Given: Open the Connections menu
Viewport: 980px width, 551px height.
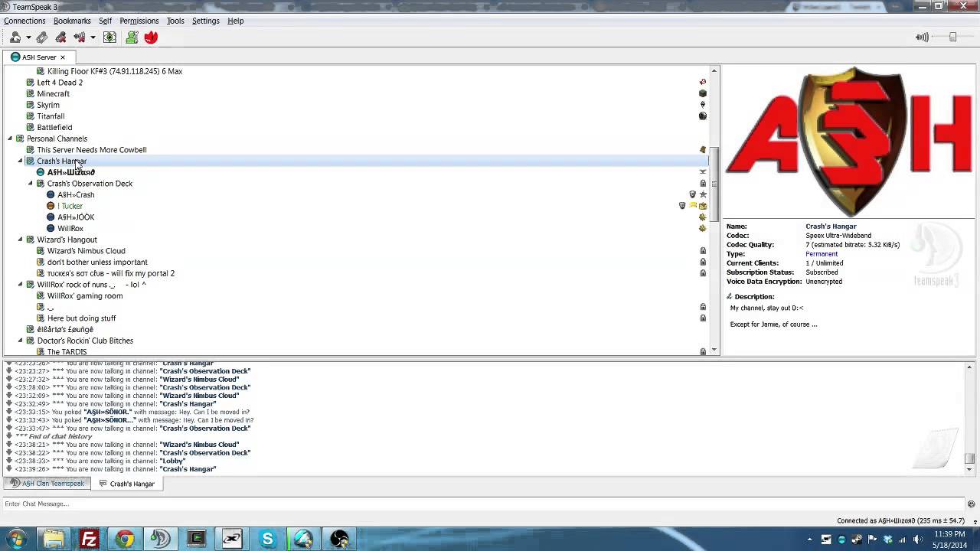Looking at the screenshot, I should 24,21.
